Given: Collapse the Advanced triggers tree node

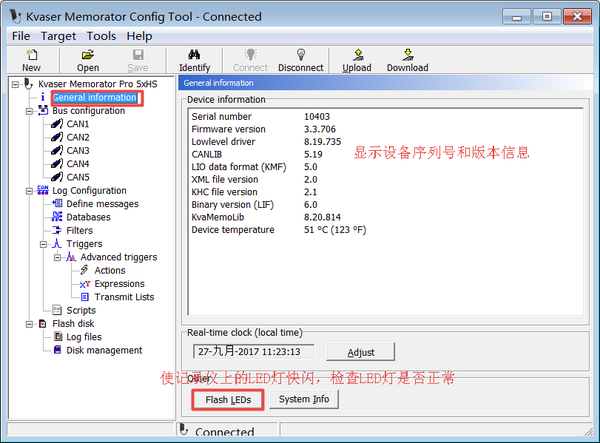Looking at the screenshot, I should click(x=57, y=257).
